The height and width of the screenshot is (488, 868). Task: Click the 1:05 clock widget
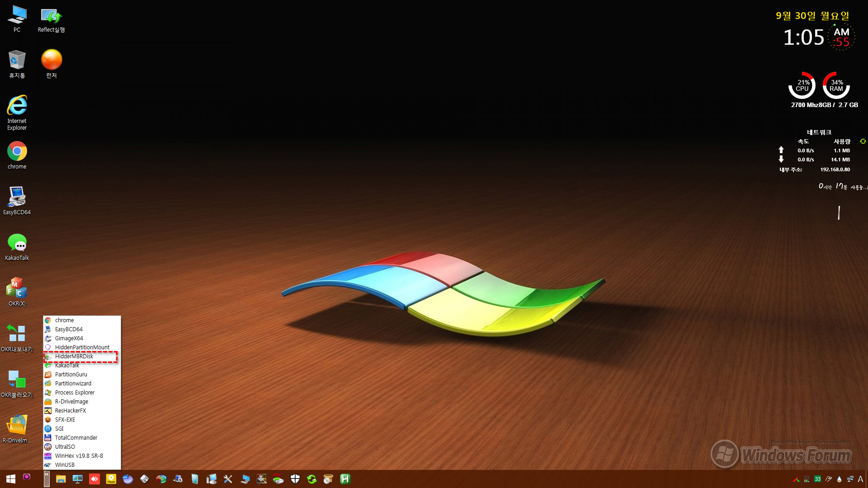click(803, 37)
